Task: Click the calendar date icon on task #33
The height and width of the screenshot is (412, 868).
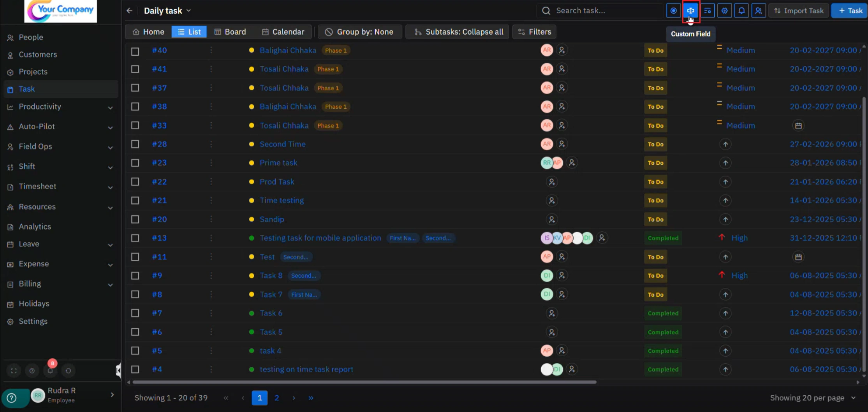Action: coord(798,125)
